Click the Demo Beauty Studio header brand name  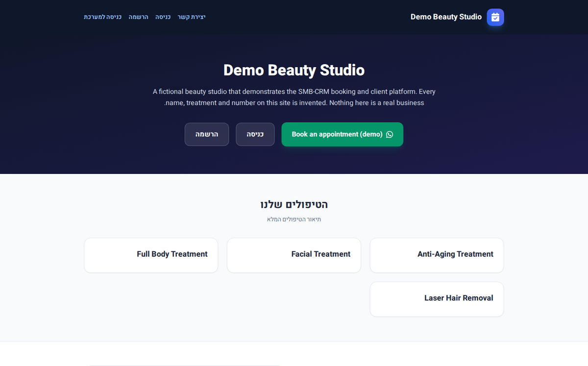(x=446, y=17)
